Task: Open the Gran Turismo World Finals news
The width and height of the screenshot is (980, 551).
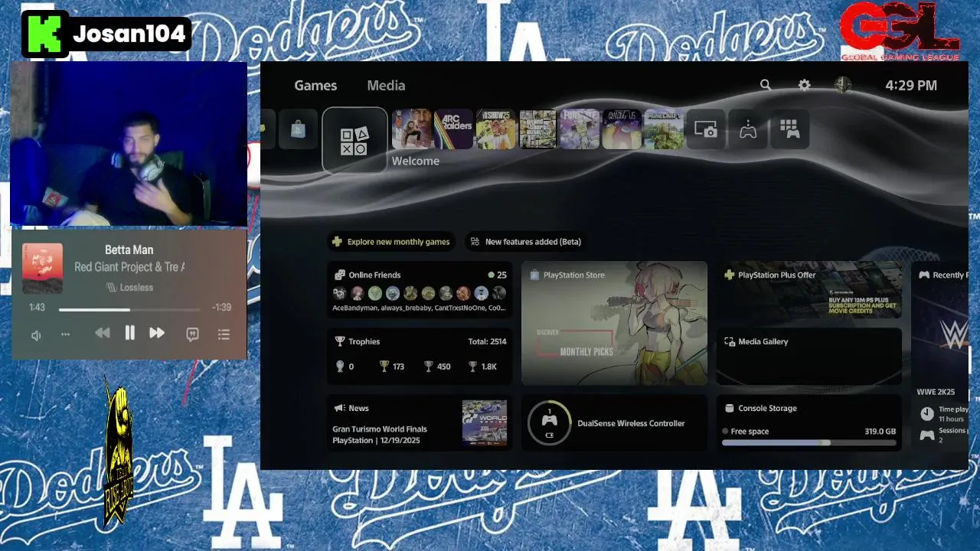Action: pos(420,422)
